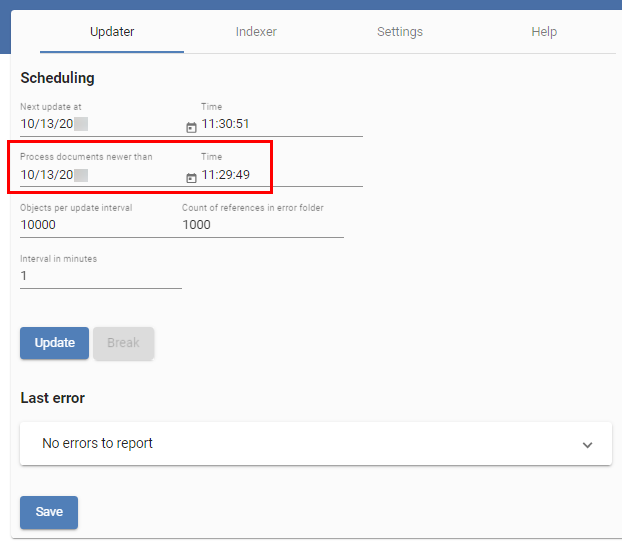Open the Settings tab

(x=400, y=32)
